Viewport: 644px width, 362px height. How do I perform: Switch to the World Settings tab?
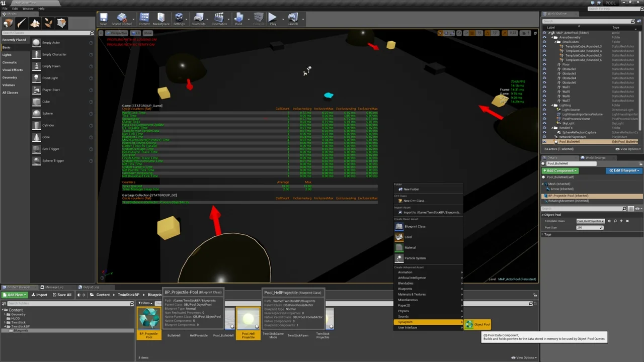595,157
